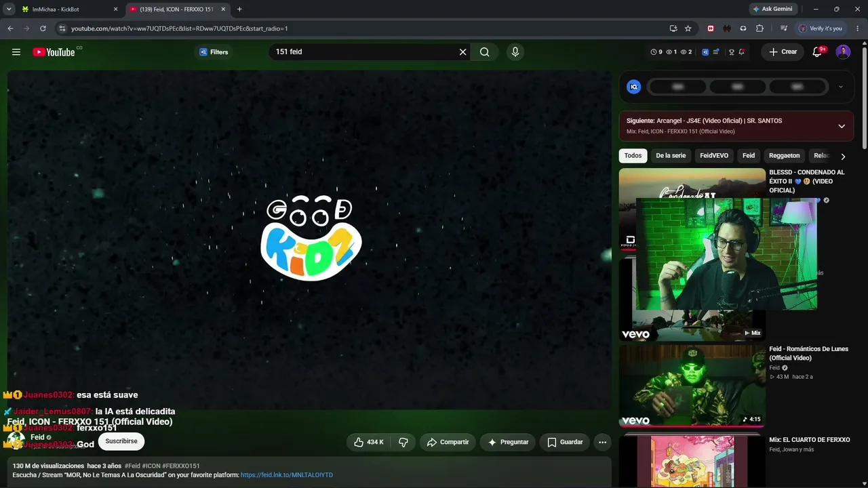
Task: Open the Feid - Románticos De Lunes title link
Action: [x=808, y=353]
